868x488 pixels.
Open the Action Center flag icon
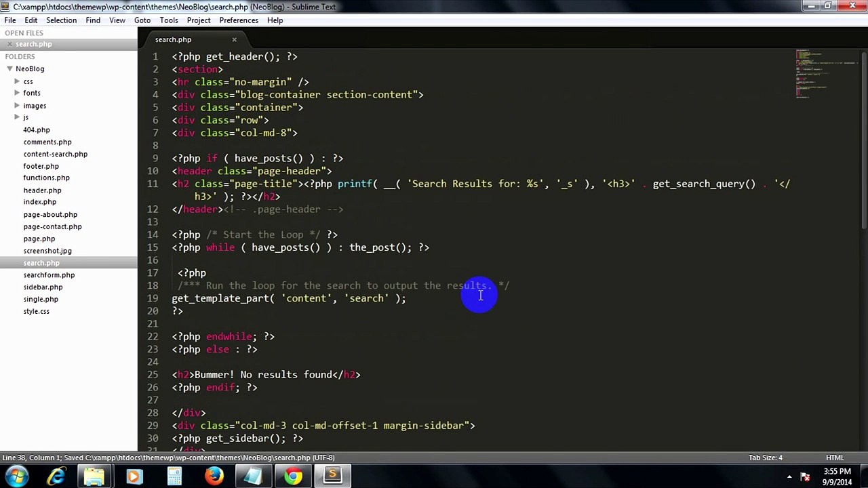805,476
